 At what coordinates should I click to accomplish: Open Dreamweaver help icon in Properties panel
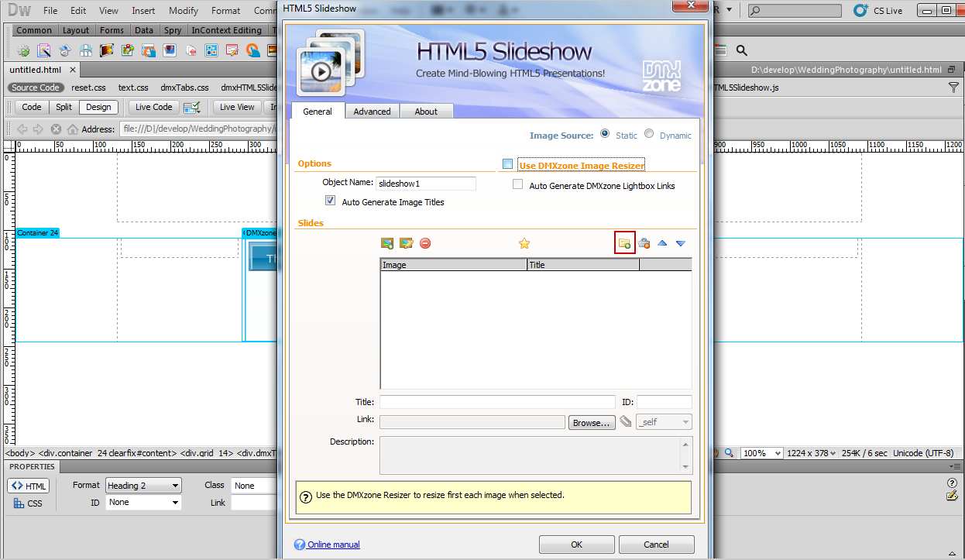pyautogui.click(x=952, y=483)
